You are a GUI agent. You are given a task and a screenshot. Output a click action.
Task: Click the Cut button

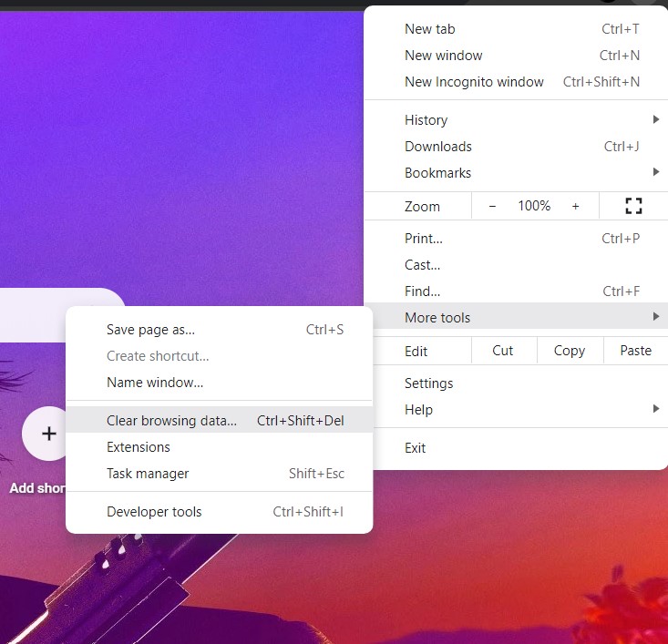click(504, 351)
